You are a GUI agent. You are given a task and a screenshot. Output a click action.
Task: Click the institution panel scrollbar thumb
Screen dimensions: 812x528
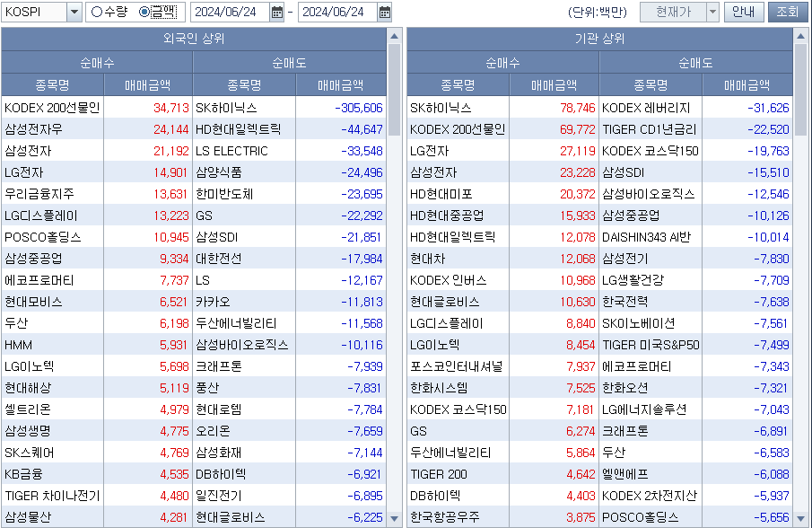(800, 90)
